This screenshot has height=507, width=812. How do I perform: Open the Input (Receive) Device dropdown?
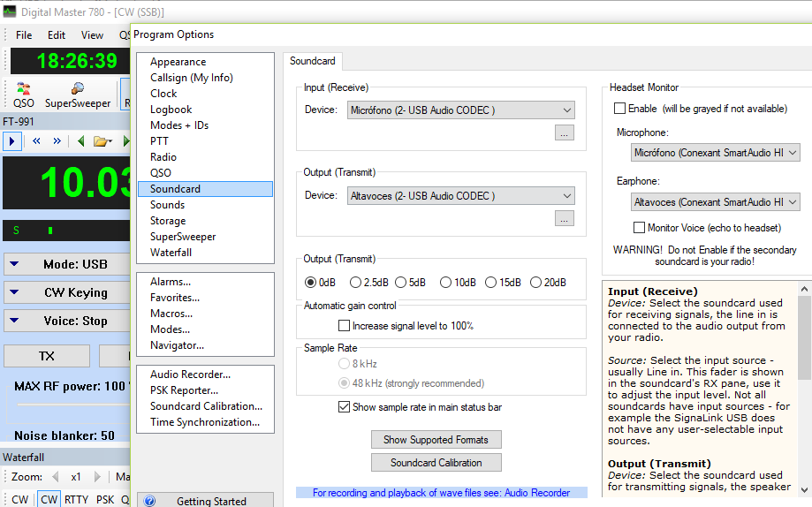(461, 110)
